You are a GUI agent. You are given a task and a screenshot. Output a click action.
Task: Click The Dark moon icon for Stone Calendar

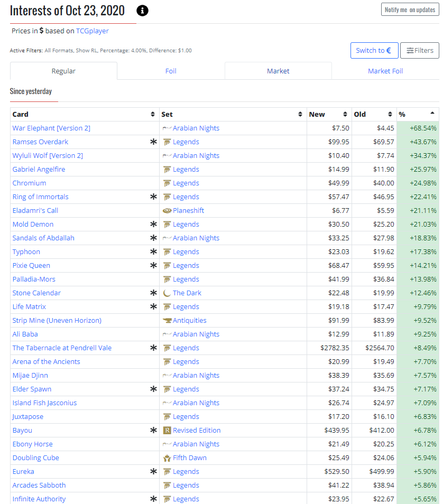tap(167, 293)
